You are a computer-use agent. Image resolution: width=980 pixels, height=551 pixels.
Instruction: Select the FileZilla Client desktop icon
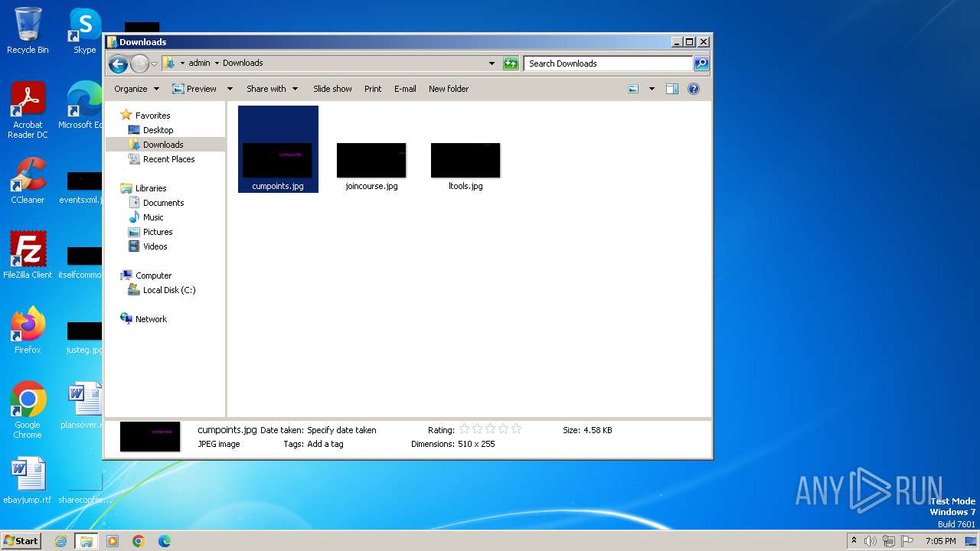(28, 256)
